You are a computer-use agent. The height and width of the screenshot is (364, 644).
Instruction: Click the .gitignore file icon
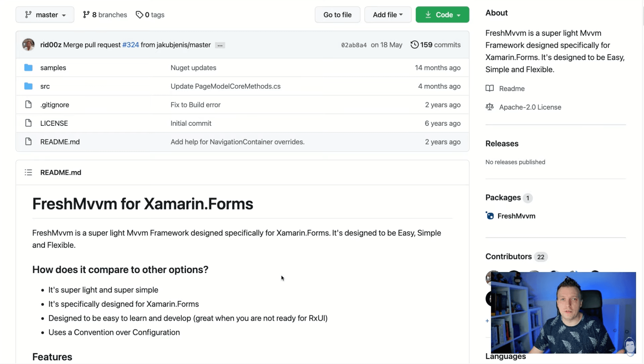pyautogui.click(x=28, y=104)
